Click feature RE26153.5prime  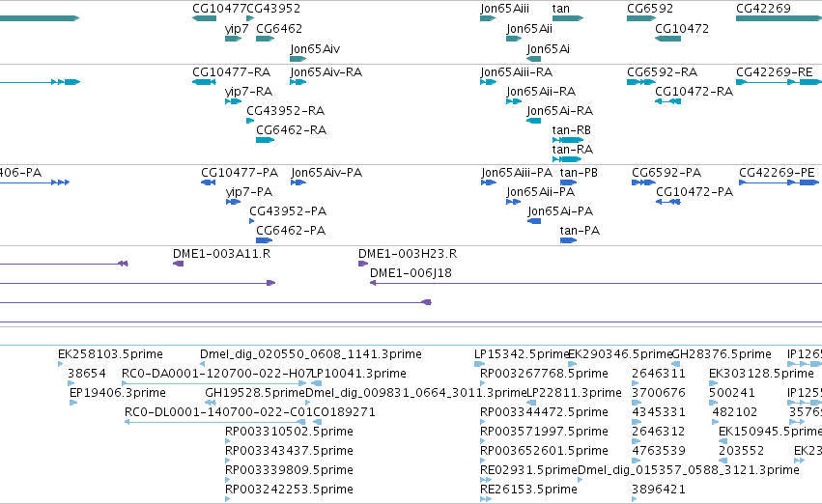click(528, 490)
